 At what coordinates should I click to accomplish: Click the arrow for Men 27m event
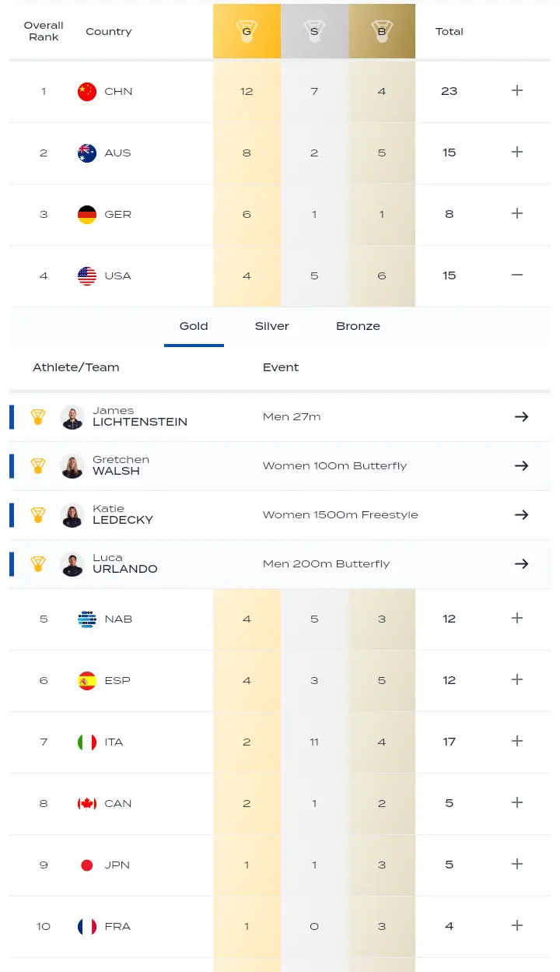521,416
